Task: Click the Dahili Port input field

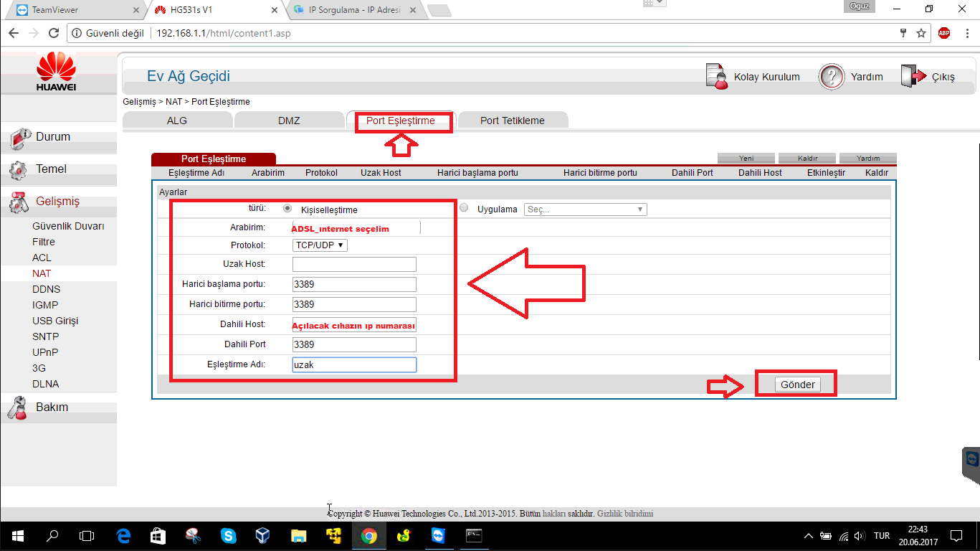Action: click(x=354, y=344)
